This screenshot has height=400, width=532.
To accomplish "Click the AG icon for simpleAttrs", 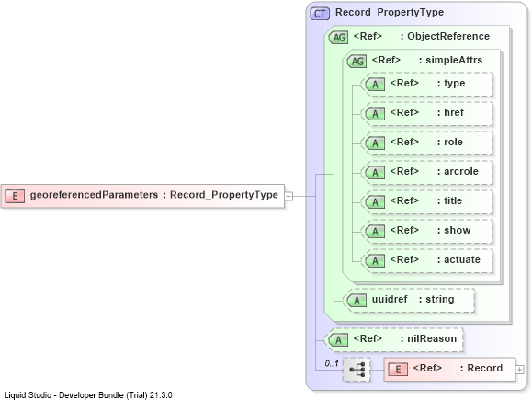I will pyautogui.click(x=357, y=61).
